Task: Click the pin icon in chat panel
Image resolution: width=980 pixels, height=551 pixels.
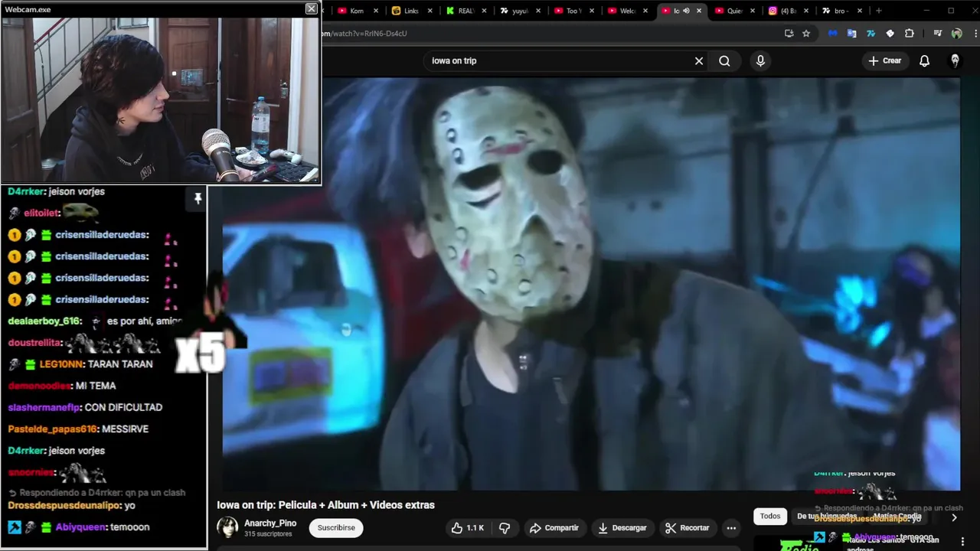Action: [x=198, y=198]
